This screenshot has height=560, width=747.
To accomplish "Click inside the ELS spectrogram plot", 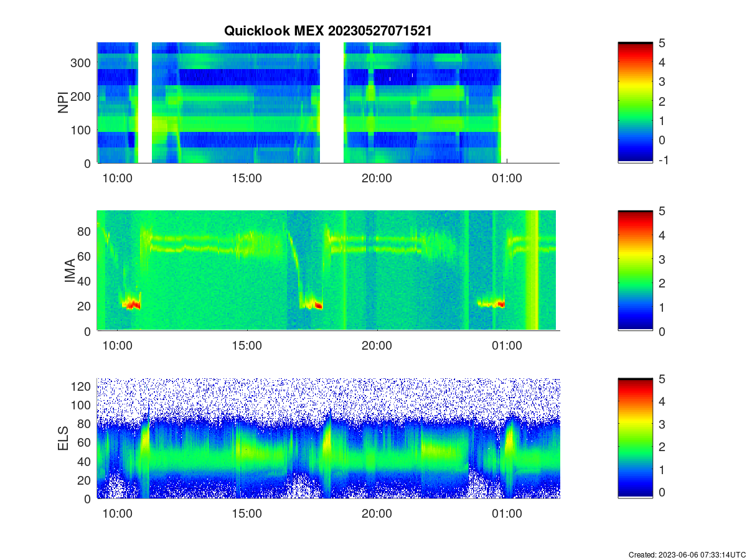I will (328, 438).
